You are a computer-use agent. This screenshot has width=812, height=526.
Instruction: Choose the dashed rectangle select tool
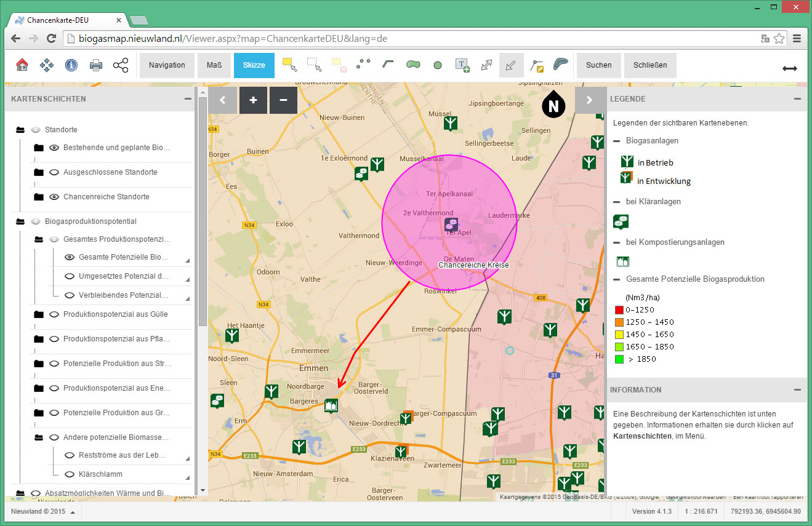[x=315, y=65]
